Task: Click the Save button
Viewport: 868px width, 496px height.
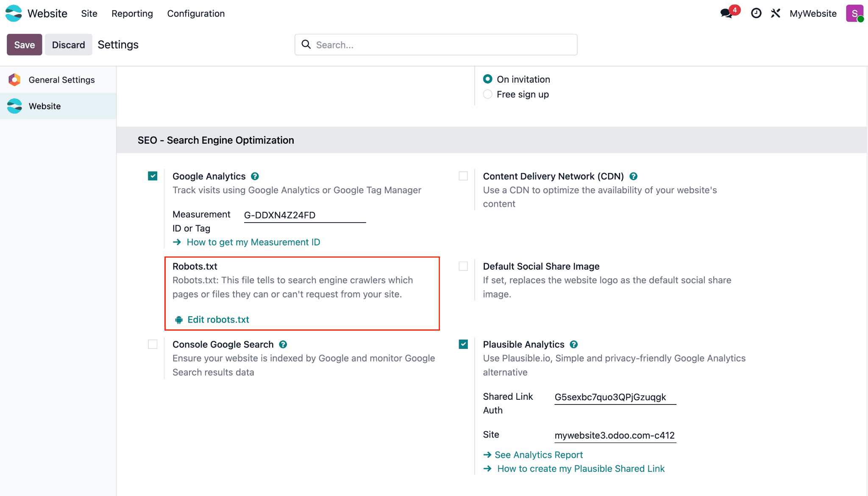Action: [24, 45]
